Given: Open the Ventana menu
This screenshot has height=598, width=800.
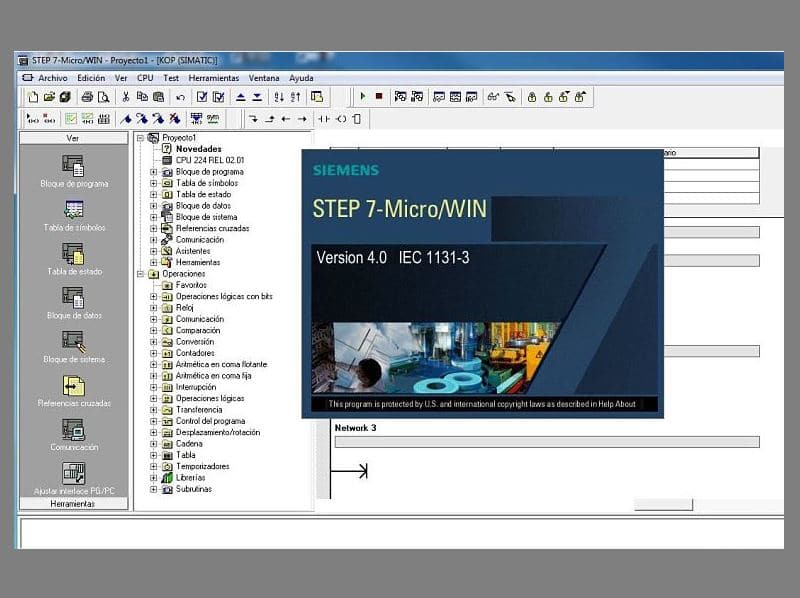Looking at the screenshot, I should [x=264, y=78].
